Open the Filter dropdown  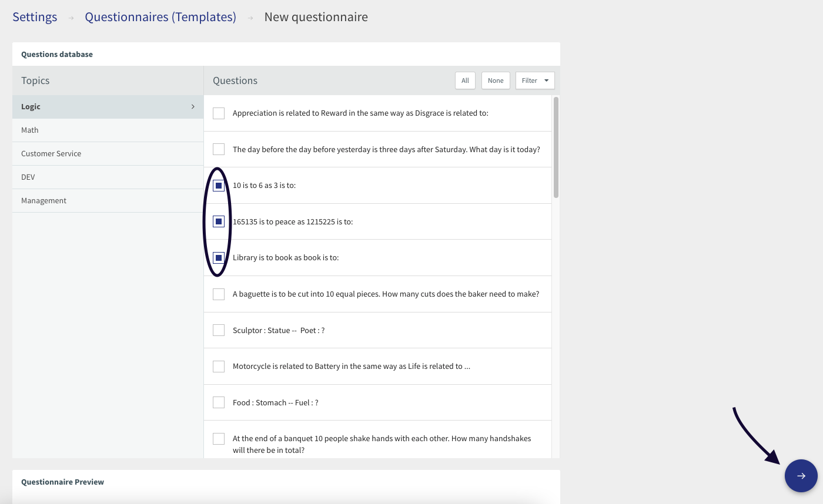tap(535, 80)
